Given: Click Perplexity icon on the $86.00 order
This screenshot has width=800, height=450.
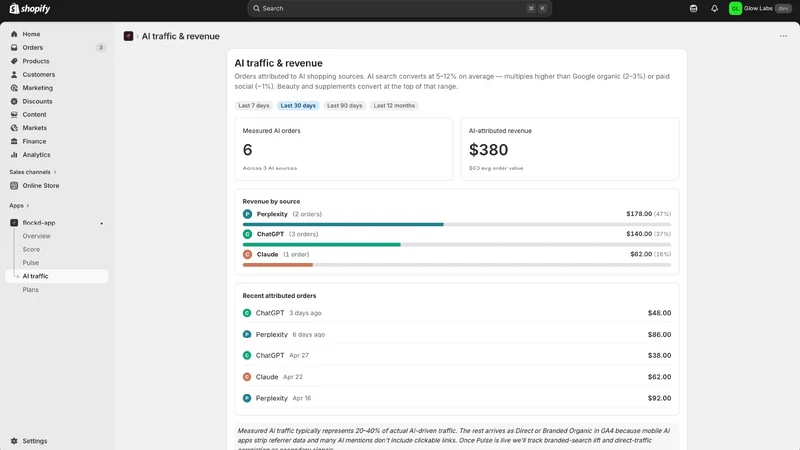Looking at the screenshot, I should [x=247, y=335].
